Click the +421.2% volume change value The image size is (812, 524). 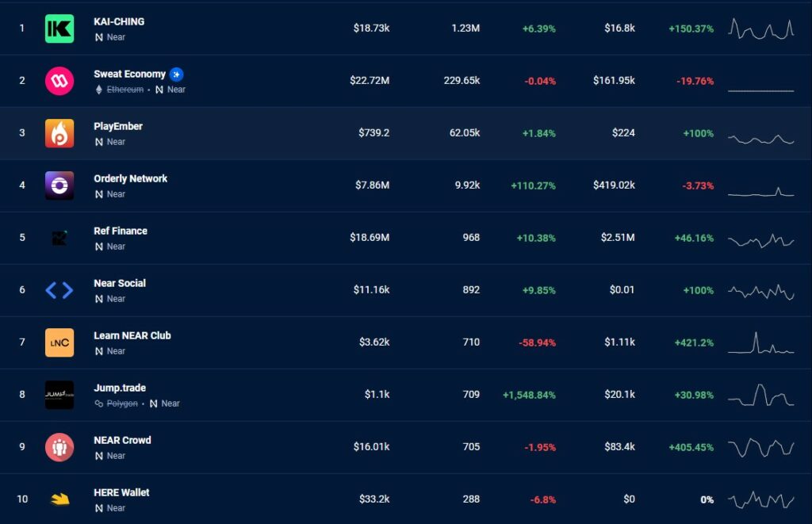pos(694,342)
